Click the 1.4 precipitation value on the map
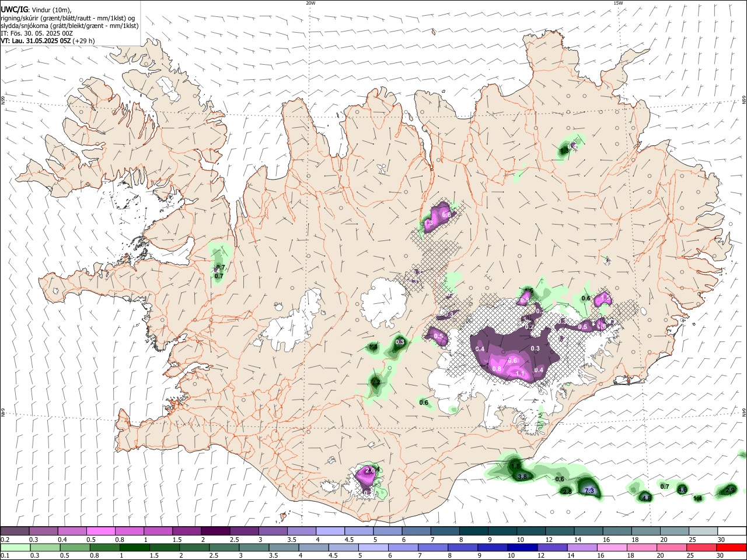 (697, 498)
